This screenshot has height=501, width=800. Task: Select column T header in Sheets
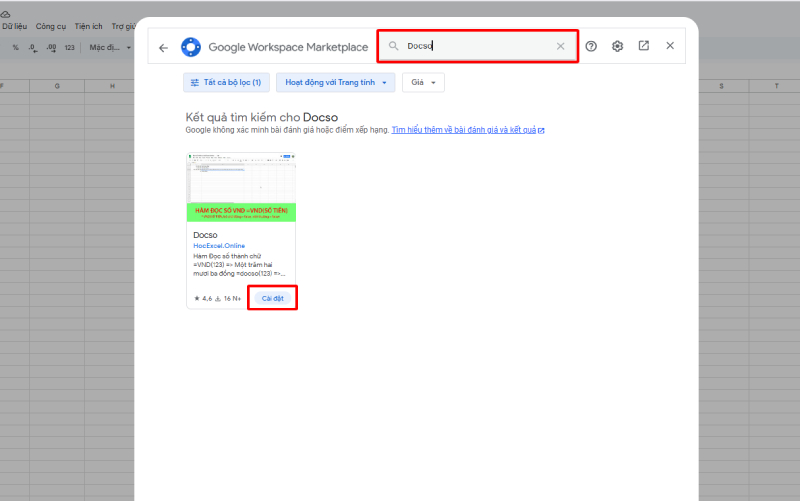(x=776, y=86)
